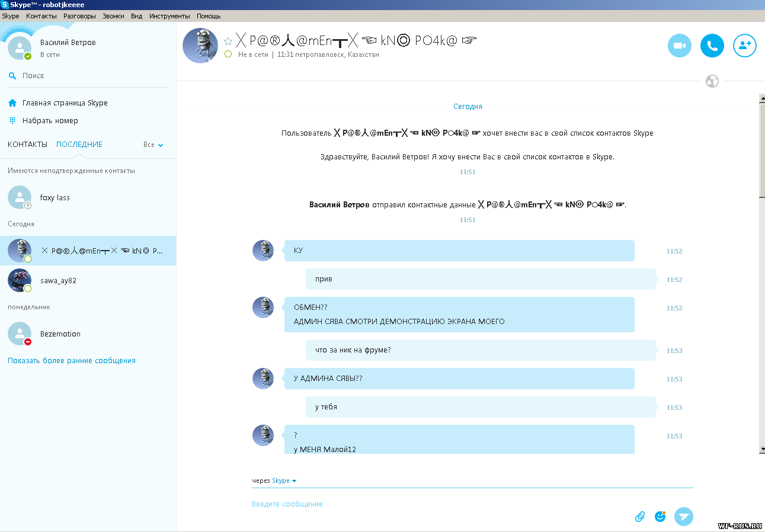
Task: Click the paperclip attach file icon
Action: pyautogui.click(x=640, y=517)
